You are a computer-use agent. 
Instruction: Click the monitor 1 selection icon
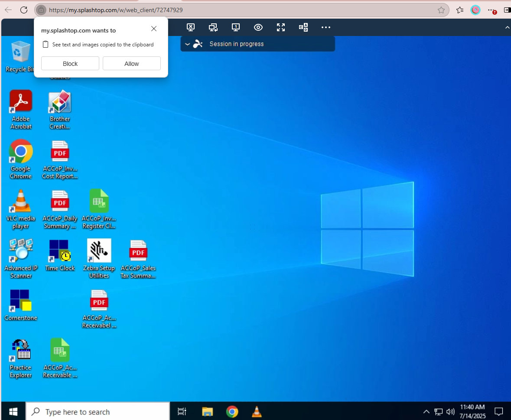tap(236, 27)
